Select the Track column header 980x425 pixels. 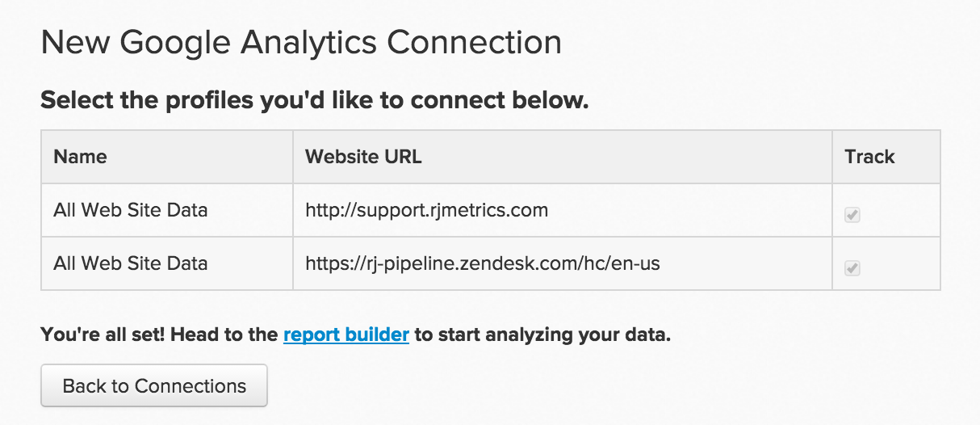(869, 157)
